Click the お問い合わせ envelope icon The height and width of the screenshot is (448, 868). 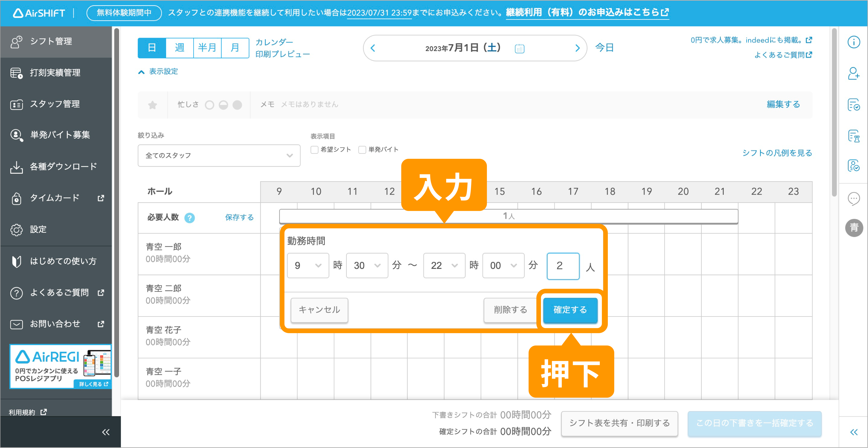pyautogui.click(x=16, y=324)
